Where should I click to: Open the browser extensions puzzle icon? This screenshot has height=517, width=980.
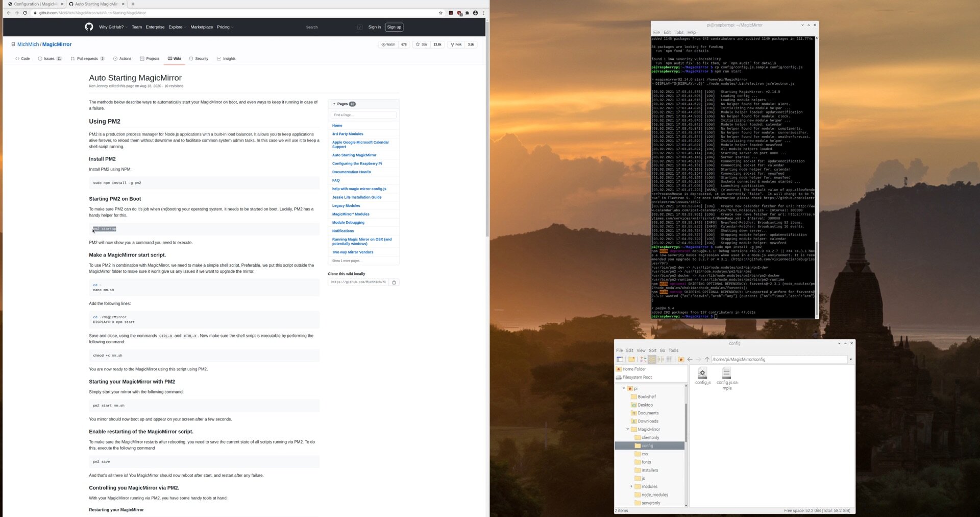[467, 13]
